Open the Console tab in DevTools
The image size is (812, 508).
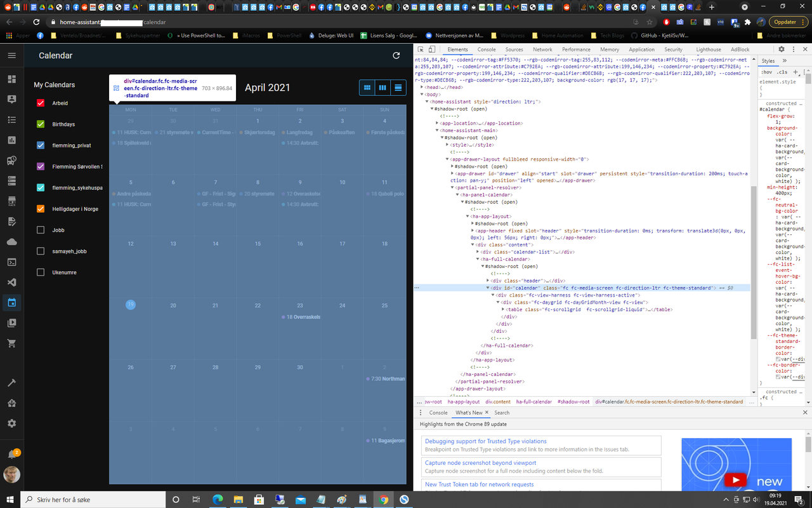(x=487, y=50)
